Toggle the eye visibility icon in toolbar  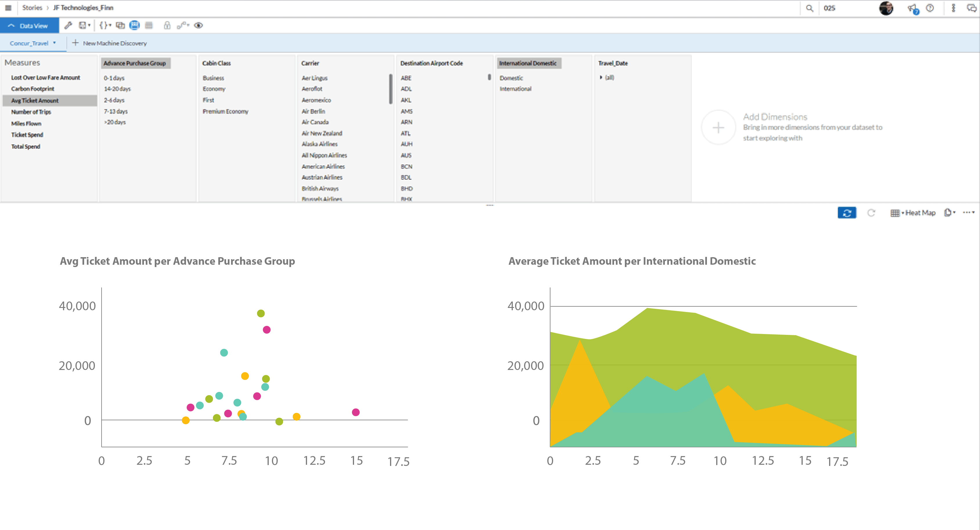click(198, 26)
